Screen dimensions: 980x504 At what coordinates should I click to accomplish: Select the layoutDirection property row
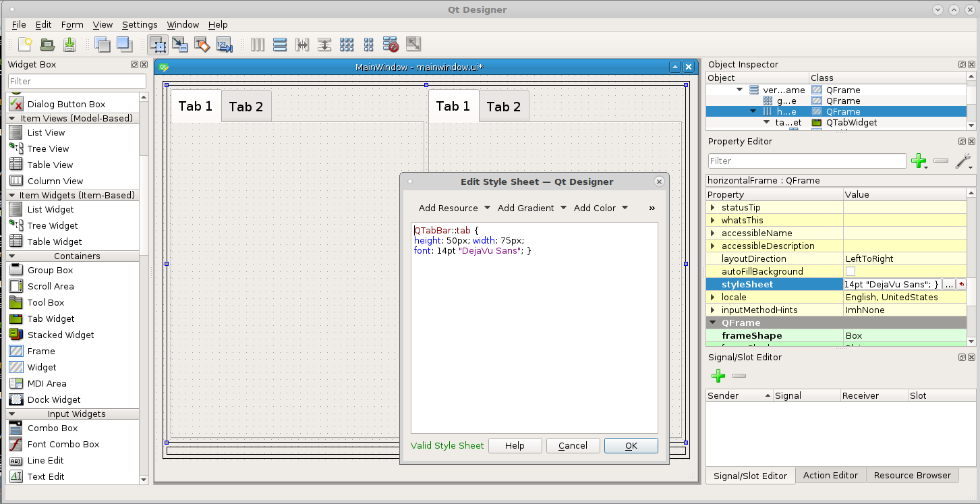coord(836,258)
